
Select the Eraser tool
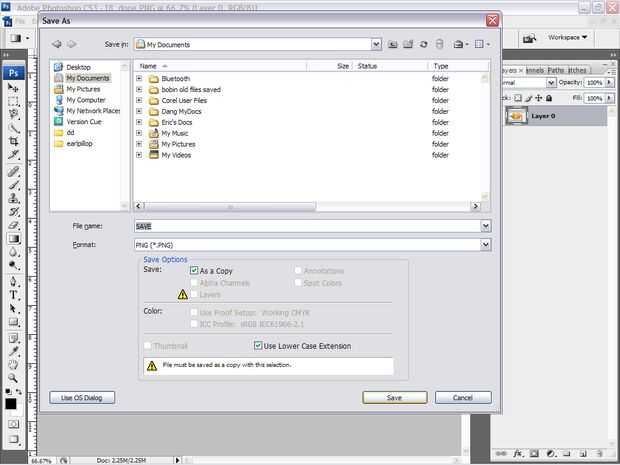tap(13, 225)
